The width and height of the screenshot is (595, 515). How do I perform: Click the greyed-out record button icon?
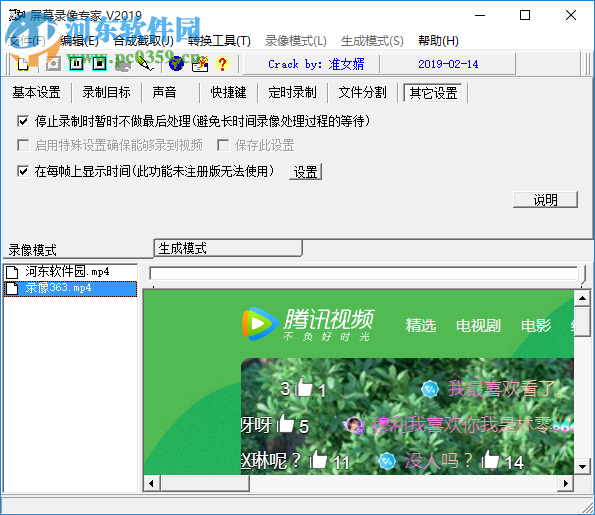pyautogui.click(x=54, y=64)
